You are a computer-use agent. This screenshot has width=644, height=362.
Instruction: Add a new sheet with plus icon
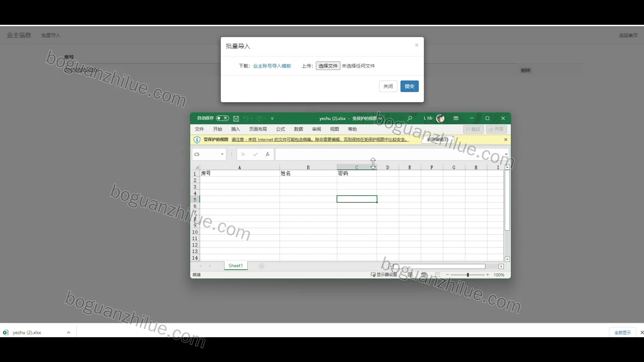click(x=262, y=266)
